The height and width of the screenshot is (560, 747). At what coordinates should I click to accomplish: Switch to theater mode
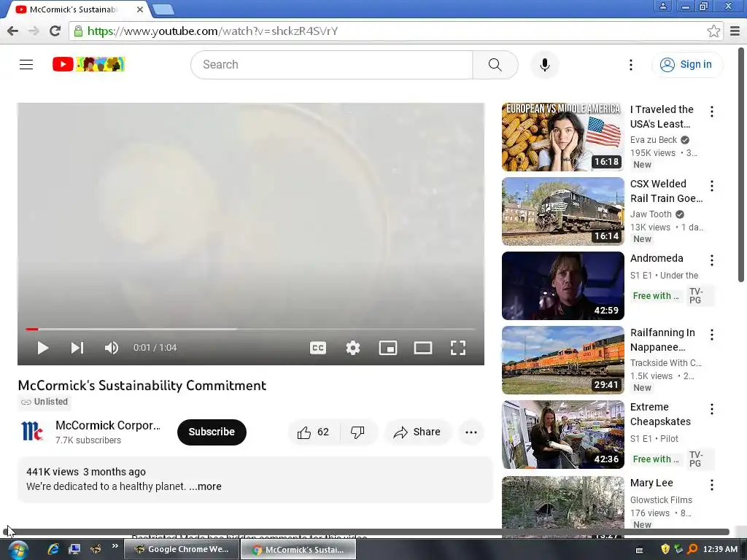tap(423, 348)
